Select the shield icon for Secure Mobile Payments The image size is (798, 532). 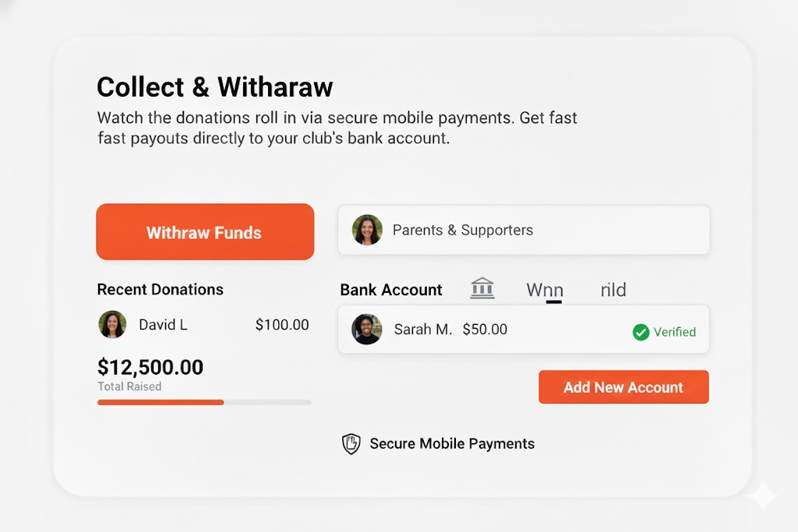pyautogui.click(x=351, y=444)
